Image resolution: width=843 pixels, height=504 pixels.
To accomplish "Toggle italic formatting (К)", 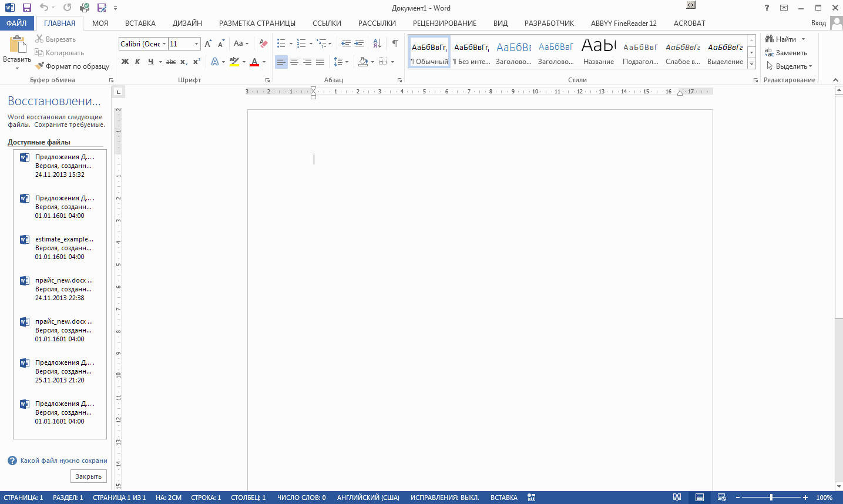I will pos(137,62).
